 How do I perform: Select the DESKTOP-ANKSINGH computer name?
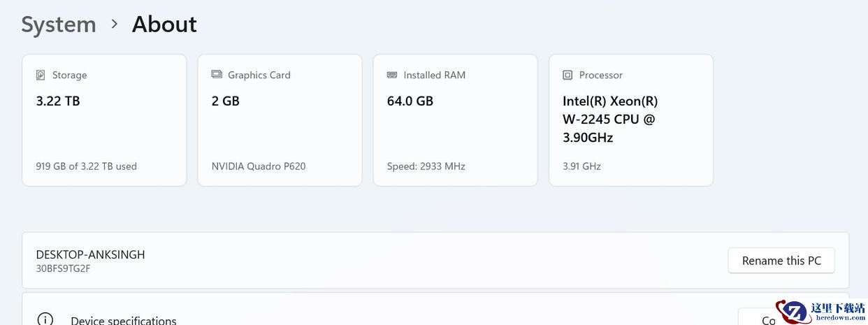coord(90,254)
